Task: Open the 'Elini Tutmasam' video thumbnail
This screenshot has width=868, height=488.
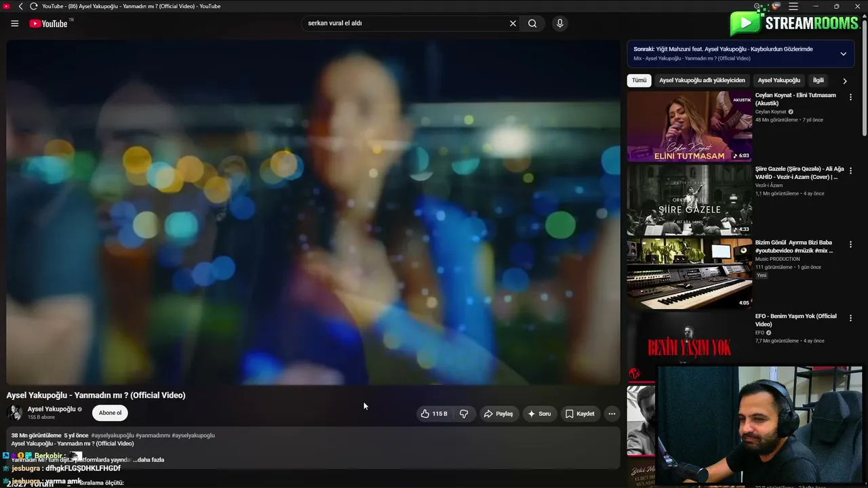Action: pos(690,127)
